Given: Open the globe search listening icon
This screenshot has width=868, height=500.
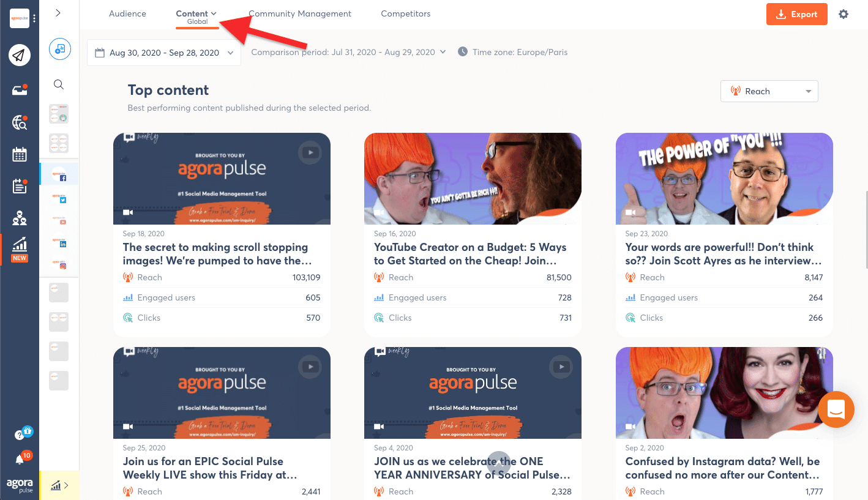Looking at the screenshot, I should [x=20, y=122].
